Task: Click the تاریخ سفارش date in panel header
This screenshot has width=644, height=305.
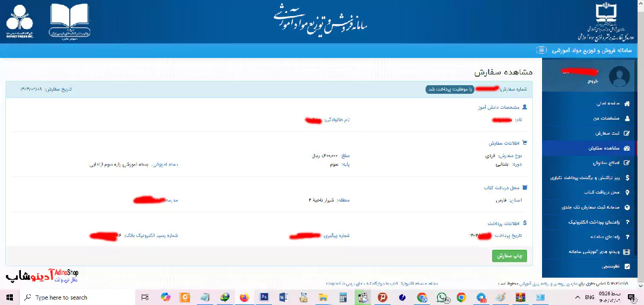Action: tap(46, 89)
